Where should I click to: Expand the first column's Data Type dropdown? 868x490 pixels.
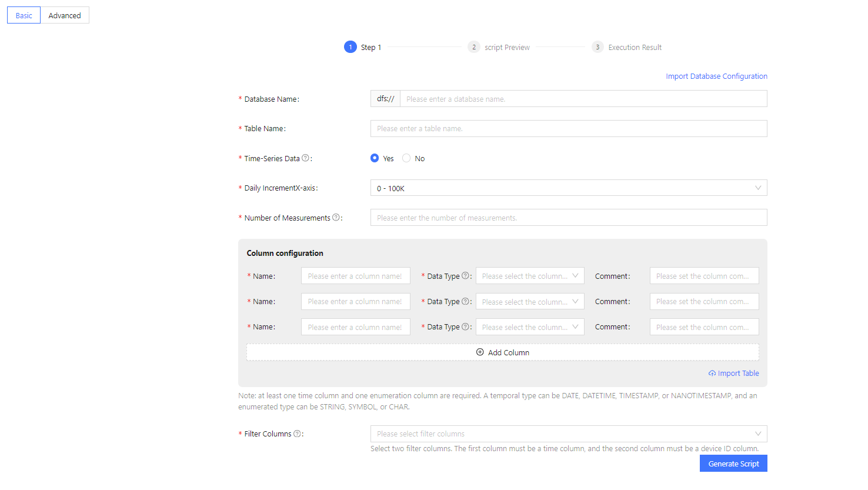tap(529, 276)
